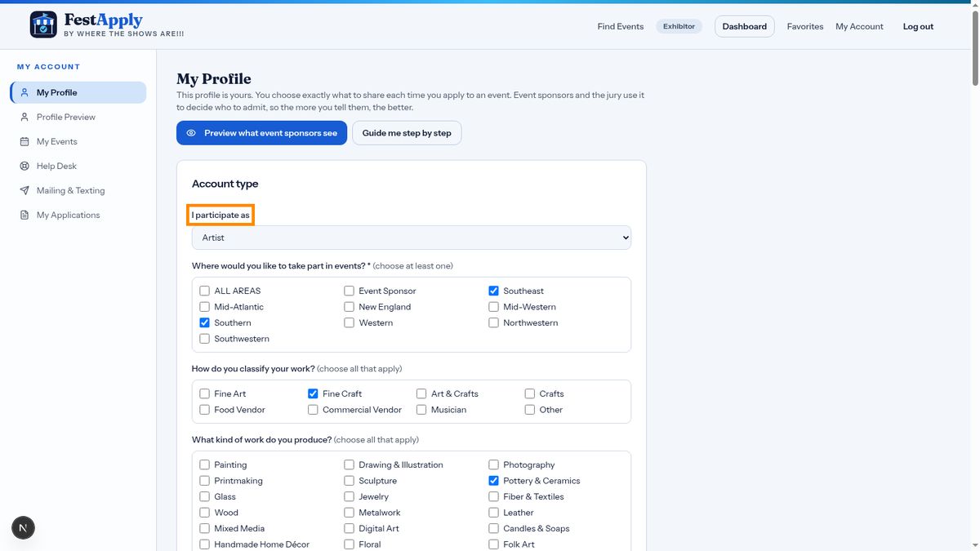Image resolution: width=980 pixels, height=551 pixels.
Task: Select the Food Vendor checkbox
Action: pyautogui.click(x=205, y=410)
